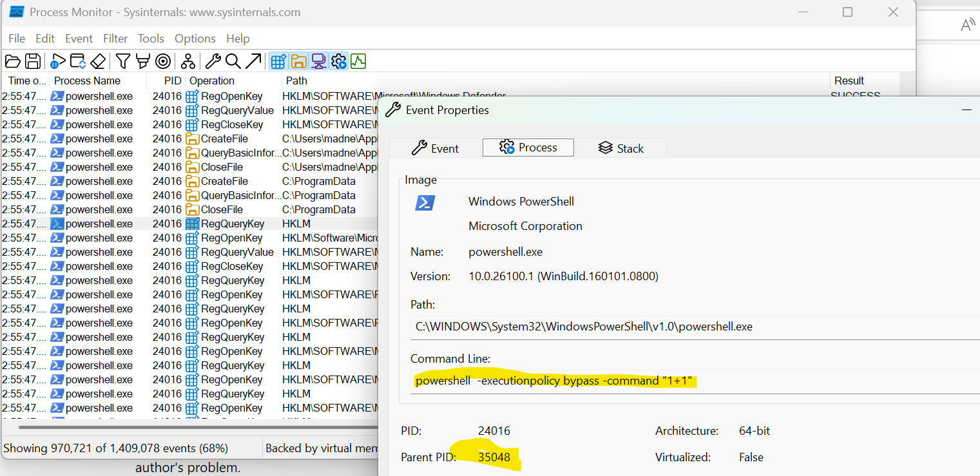Screen dimensions: 980x476
Task: Clear the display with eraser icon
Action: click(98, 61)
